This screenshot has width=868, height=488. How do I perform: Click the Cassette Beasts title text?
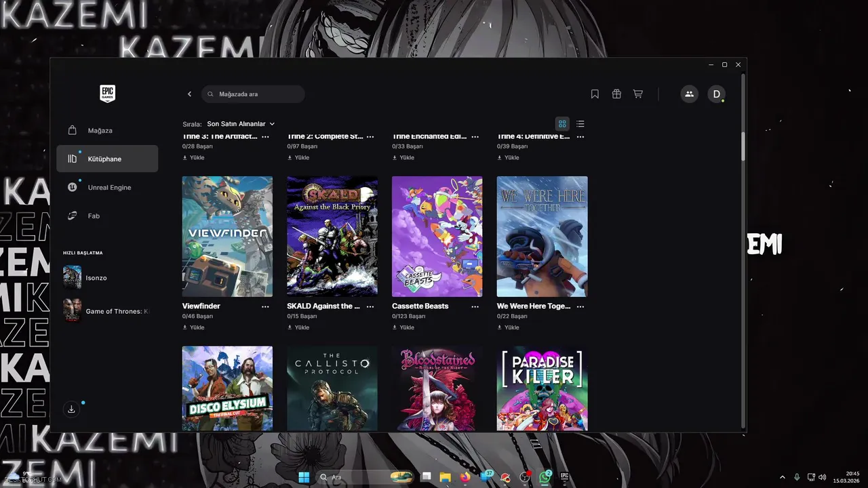pos(420,306)
